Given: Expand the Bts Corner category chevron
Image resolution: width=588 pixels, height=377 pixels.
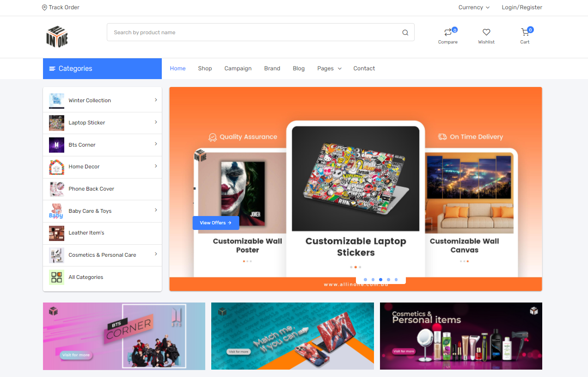Looking at the screenshot, I should tap(155, 145).
